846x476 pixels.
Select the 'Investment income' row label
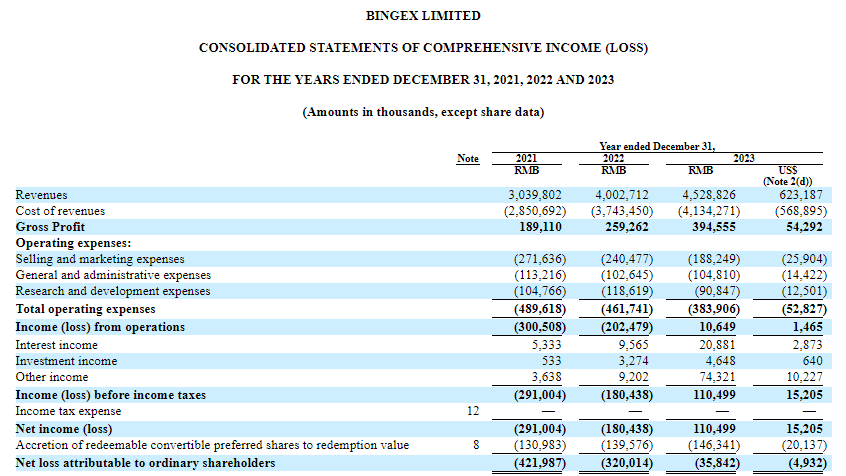coord(66,361)
